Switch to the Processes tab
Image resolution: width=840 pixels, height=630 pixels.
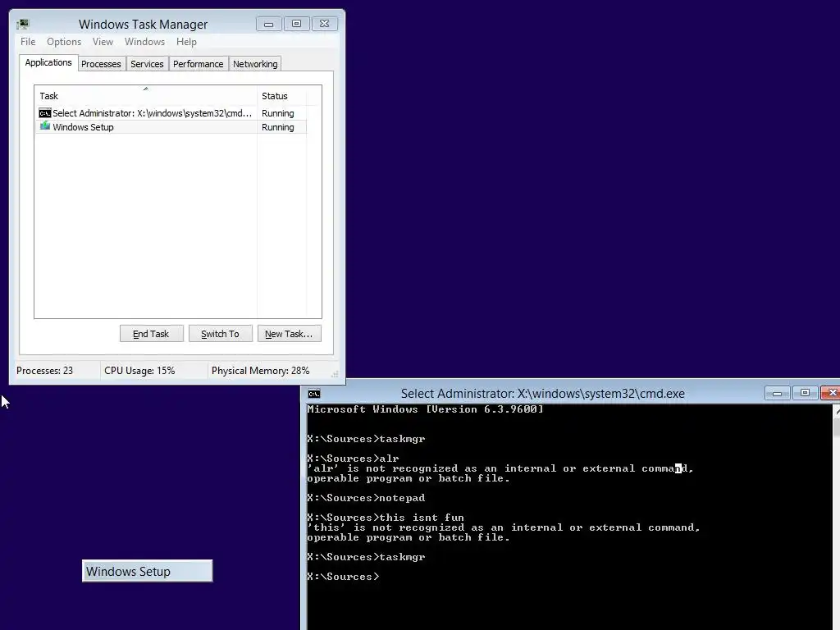pyautogui.click(x=101, y=64)
